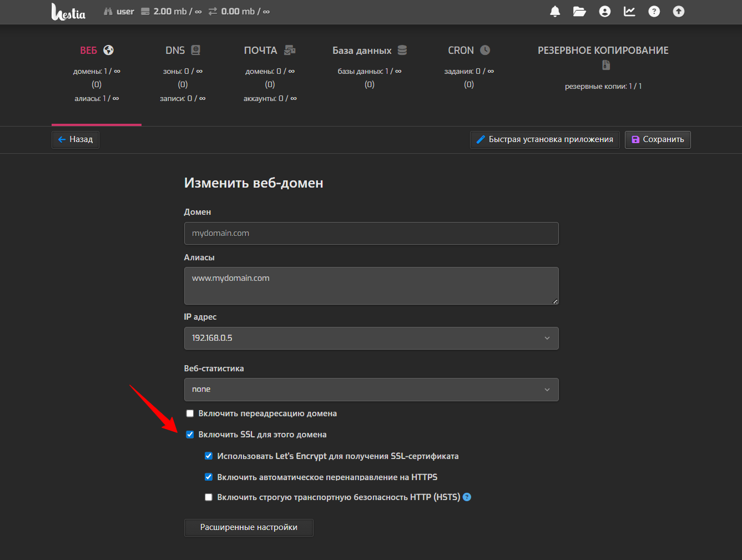Open the user account profile icon
742x560 pixels.
pyautogui.click(x=605, y=11)
